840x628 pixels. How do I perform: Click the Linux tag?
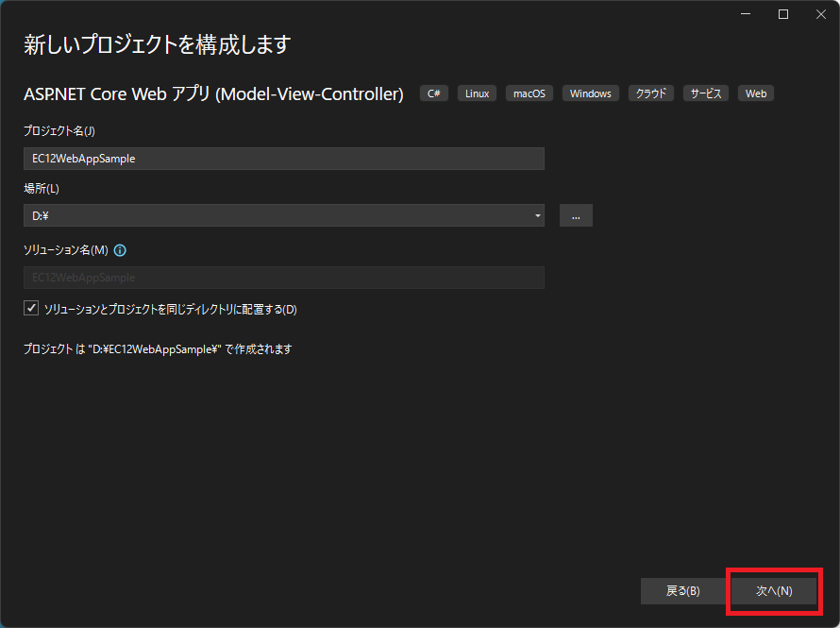point(477,93)
